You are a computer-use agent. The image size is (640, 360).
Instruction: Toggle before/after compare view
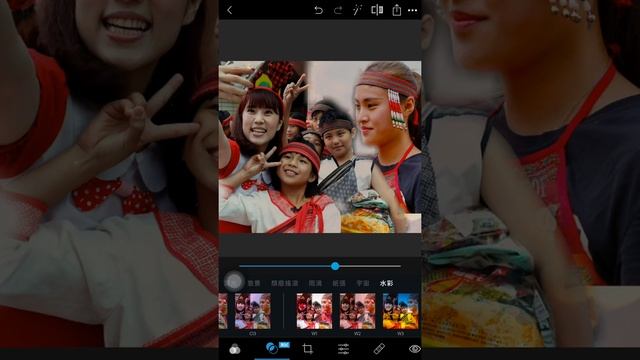[377, 10]
